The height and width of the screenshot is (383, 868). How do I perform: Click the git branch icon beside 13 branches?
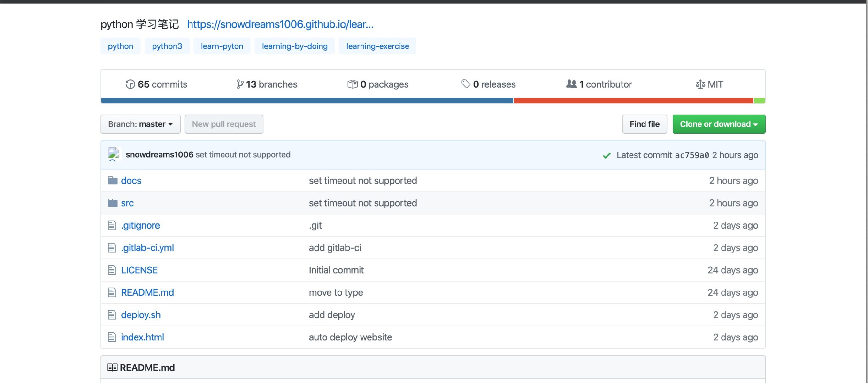(x=240, y=84)
